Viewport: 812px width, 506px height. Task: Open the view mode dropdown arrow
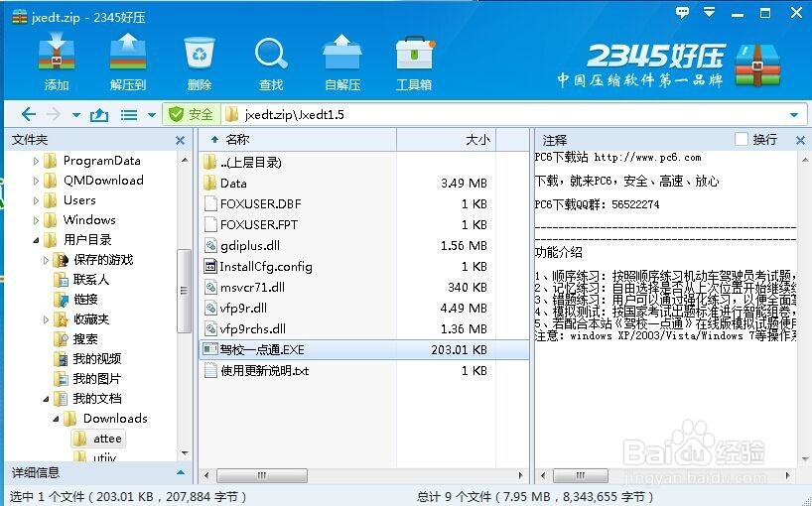click(x=151, y=115)
